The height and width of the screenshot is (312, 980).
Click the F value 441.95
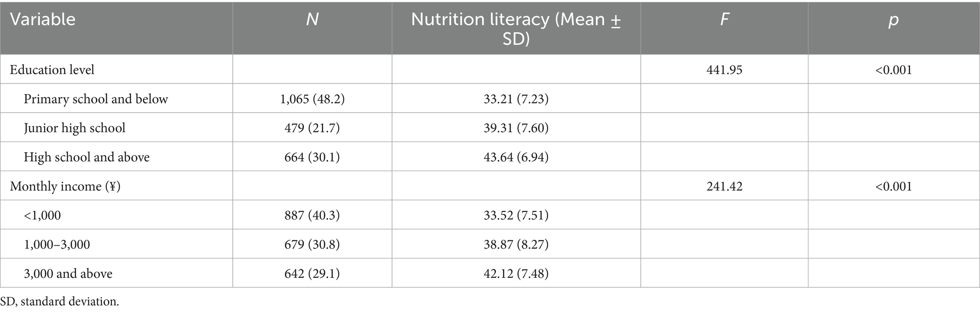(x=724, y=70)
